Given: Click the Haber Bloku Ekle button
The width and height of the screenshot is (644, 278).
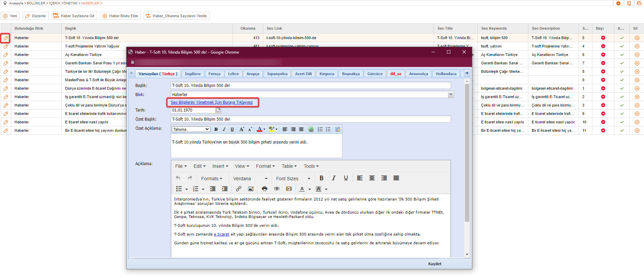Looking at the screenshot, I should coord(120,16).
